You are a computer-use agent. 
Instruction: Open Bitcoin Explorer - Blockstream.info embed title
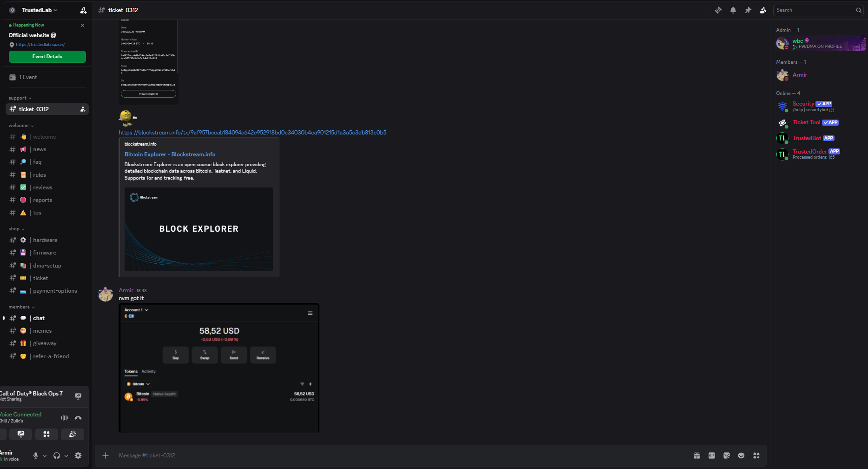(170, 154)
